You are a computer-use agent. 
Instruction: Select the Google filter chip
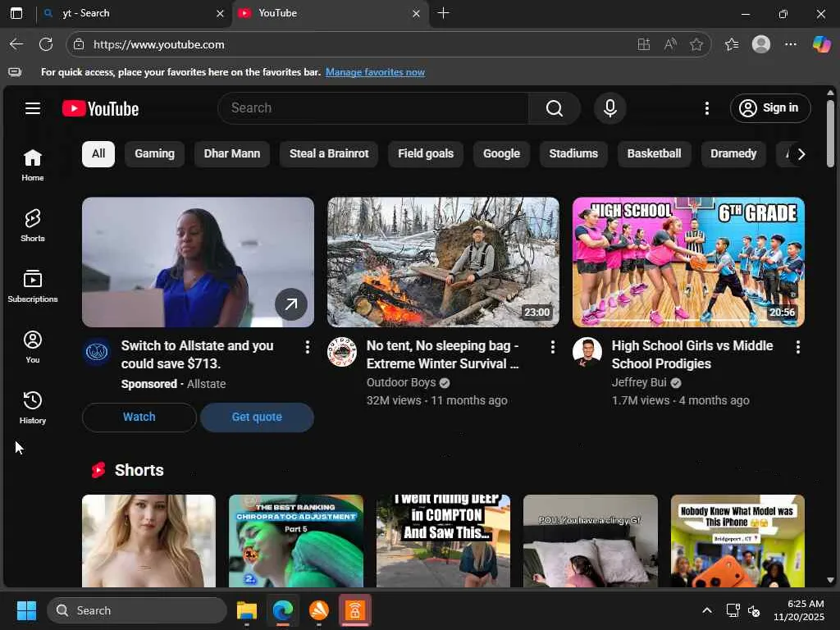click(x=501, y=154)
